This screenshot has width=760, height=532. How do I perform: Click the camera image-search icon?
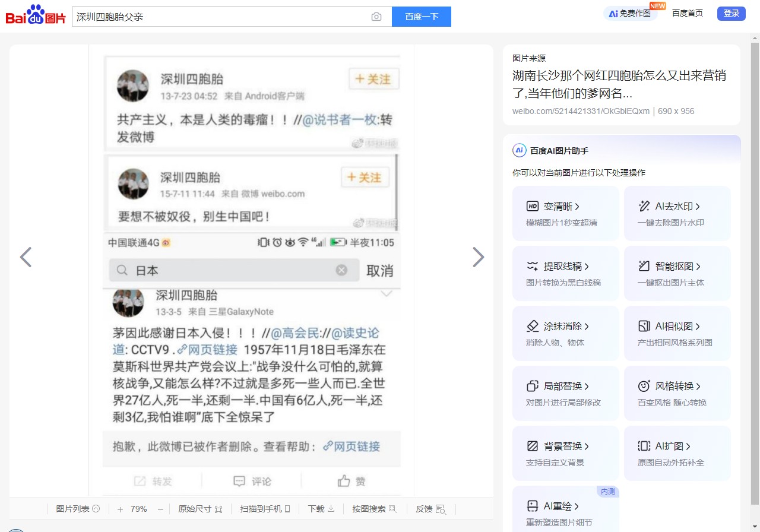pyautogui.click(x=376, y=17)
